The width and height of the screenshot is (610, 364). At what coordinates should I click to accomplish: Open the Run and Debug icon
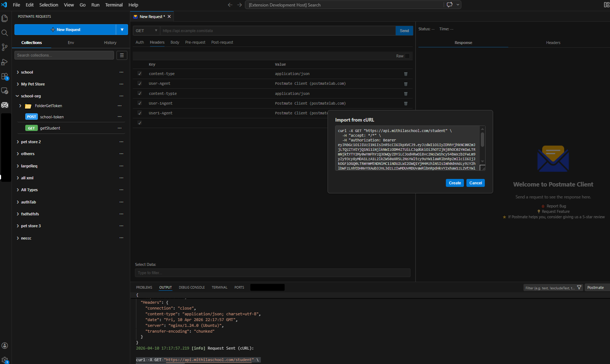click(x=5, y=62)
